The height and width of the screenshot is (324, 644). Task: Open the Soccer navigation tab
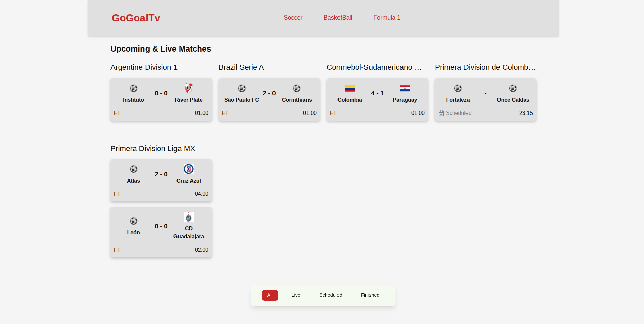(293, 18)
